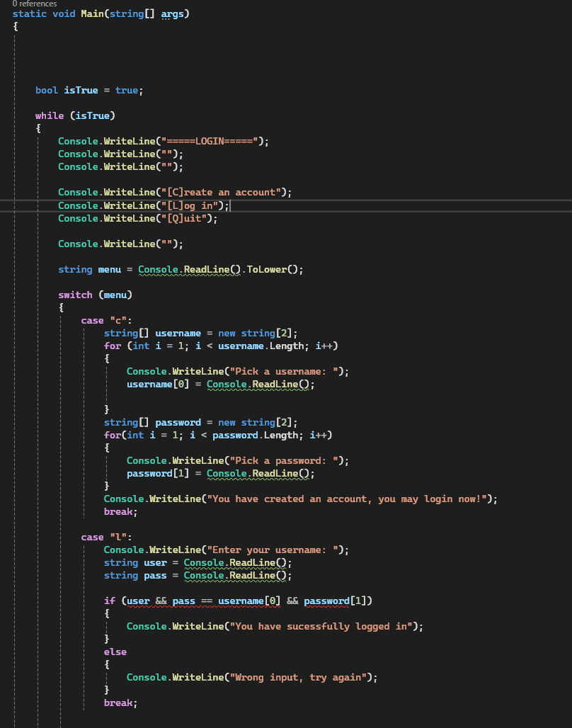Click "string[] username = new string[2];" line
Screen dimensions: 572x728
point(200,334)
